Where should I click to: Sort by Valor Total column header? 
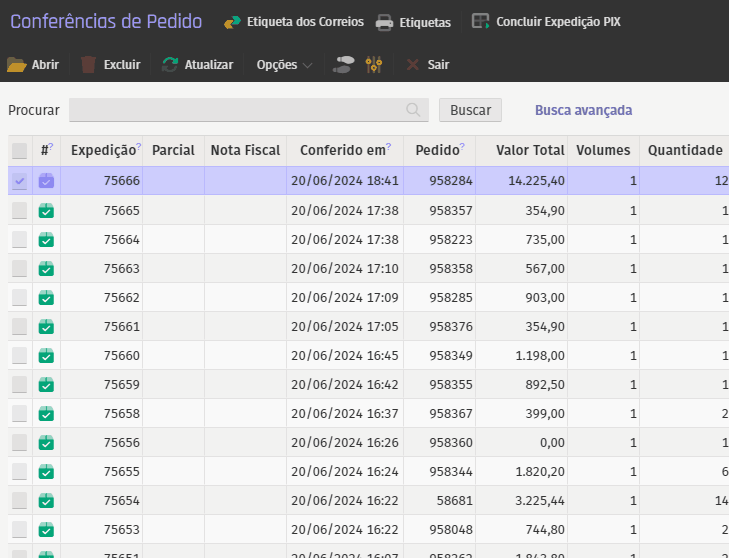tap(529, 150)
